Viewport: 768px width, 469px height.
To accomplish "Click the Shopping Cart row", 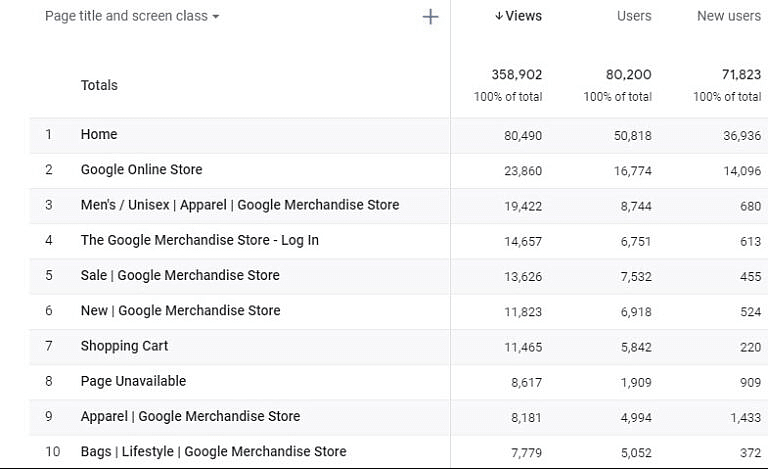I will 124,346.
